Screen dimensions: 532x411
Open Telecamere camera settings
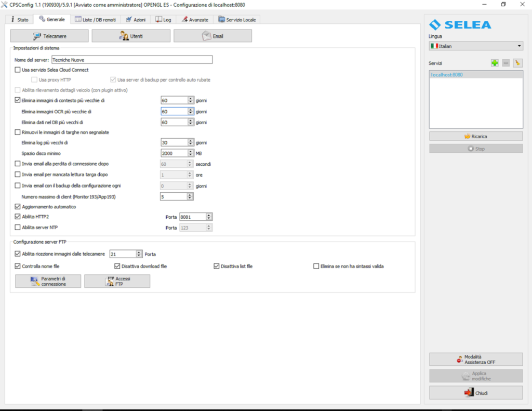[49, 36]
